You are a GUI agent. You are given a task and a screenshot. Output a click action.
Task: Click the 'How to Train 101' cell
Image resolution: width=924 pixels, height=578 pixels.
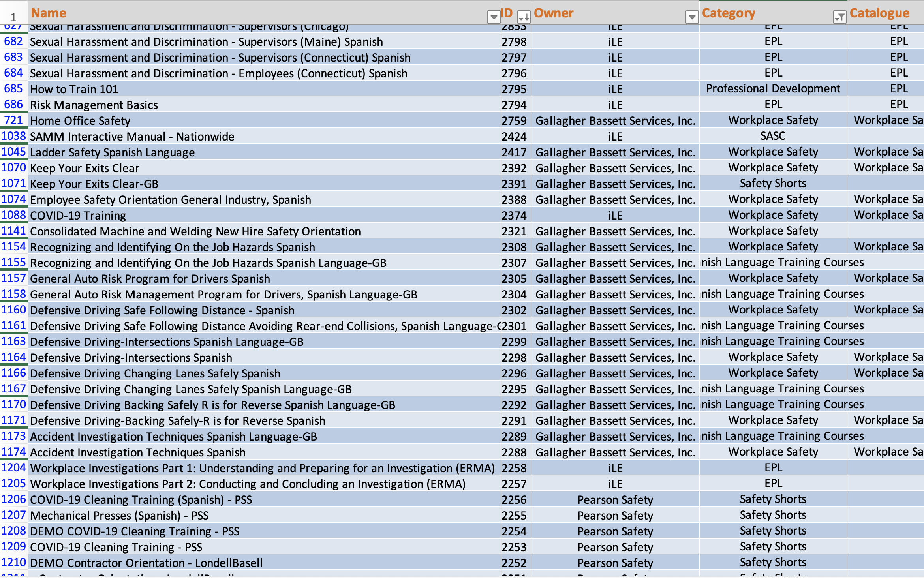pos(74,89)
